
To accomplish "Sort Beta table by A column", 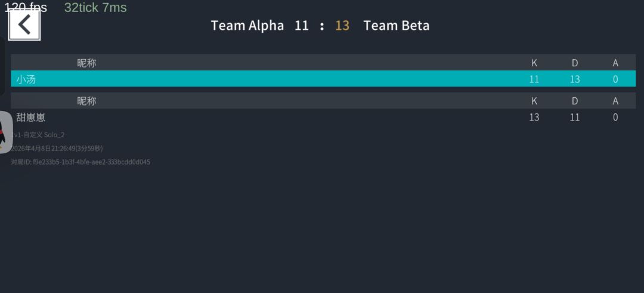I will (615, 101).
